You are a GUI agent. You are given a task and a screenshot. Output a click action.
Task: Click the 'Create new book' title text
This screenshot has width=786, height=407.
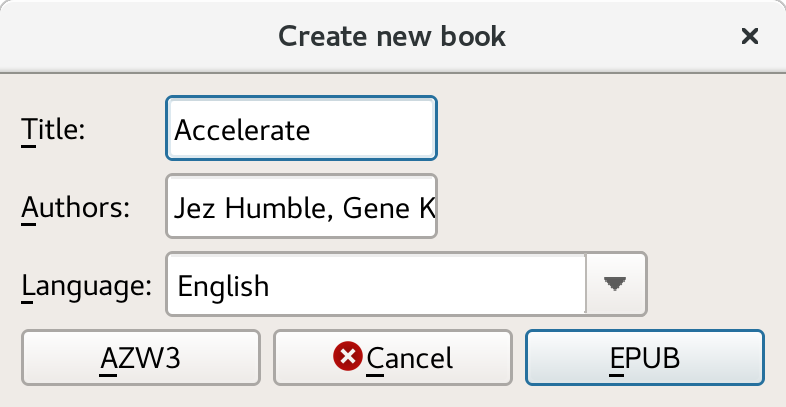click(392, 37)
